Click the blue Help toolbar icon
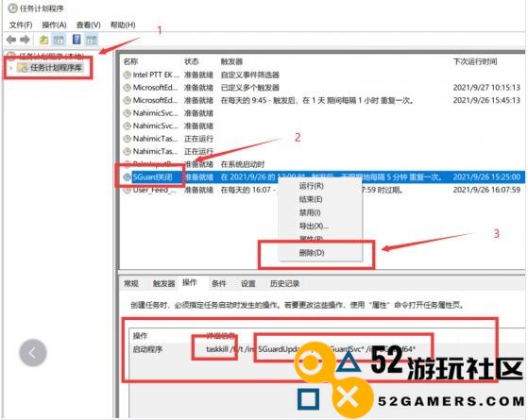 [77, 40]
